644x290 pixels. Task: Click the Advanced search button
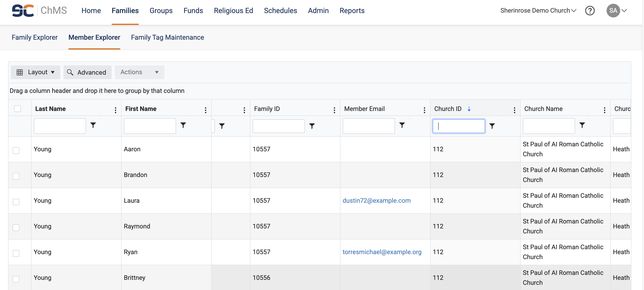(x=87, y=72)
